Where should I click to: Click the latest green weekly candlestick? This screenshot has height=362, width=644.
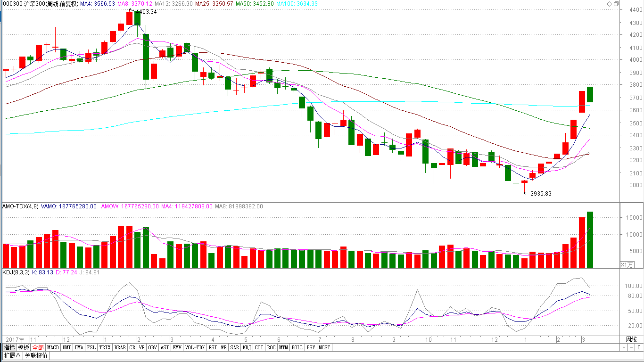pyautogui.click(x=590, y=94)
